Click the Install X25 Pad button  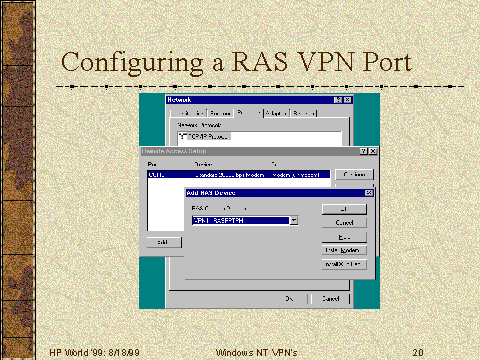click(x=344, y=264)
